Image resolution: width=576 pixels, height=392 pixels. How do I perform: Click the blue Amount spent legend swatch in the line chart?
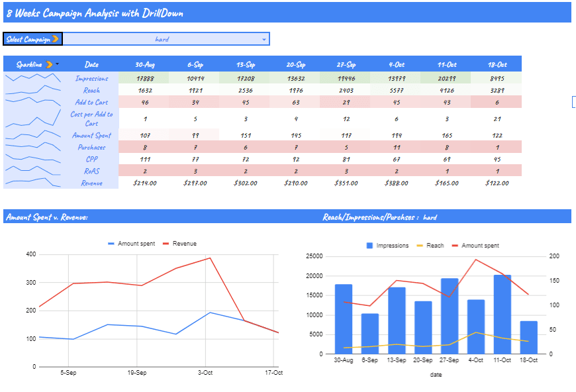click(x=111, y=244)
